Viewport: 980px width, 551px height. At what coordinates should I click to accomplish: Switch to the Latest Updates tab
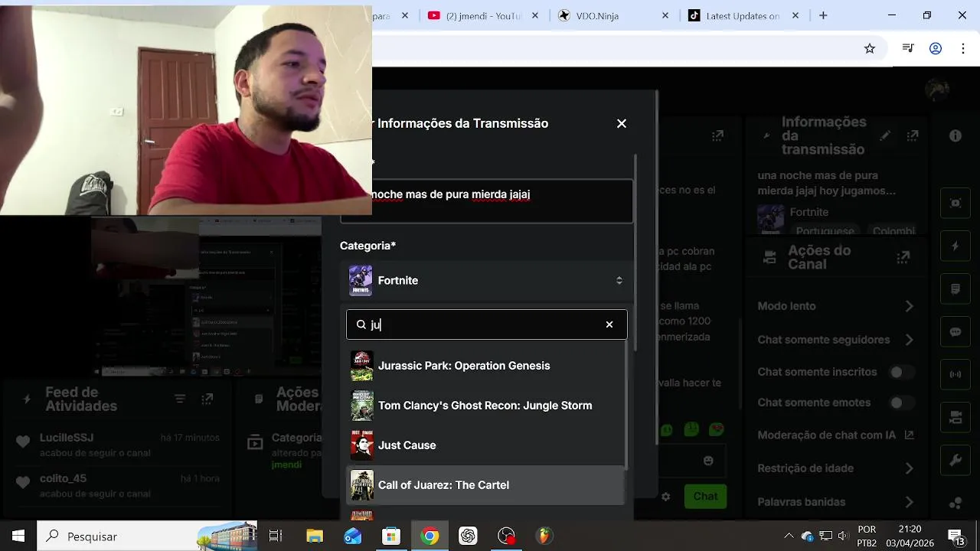coord(745,15)
